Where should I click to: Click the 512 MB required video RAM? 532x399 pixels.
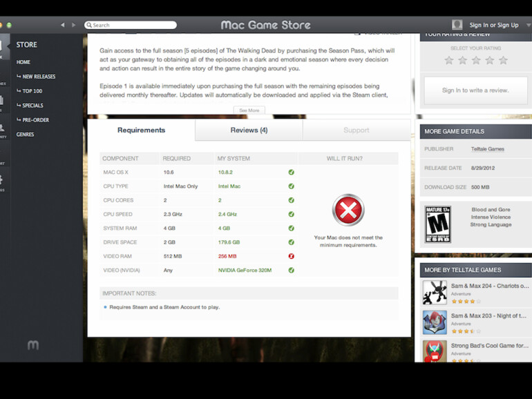pos(173,256)
